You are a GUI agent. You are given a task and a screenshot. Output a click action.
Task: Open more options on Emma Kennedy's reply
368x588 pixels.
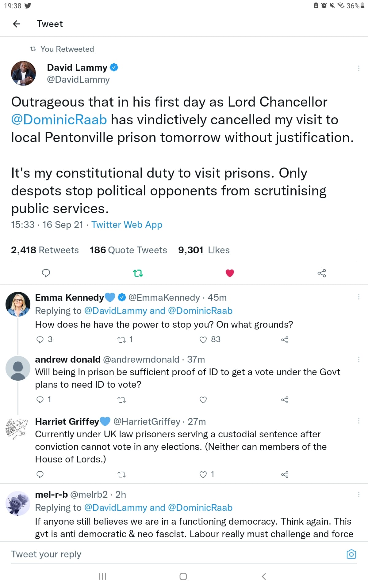(358, 297)
